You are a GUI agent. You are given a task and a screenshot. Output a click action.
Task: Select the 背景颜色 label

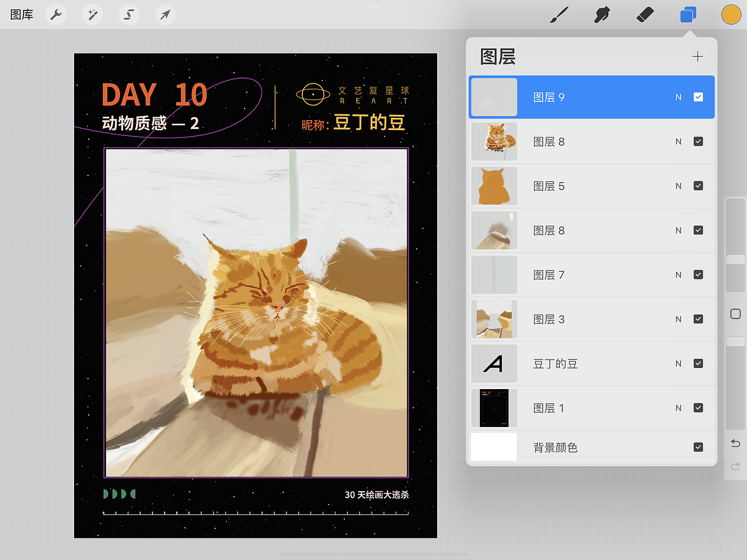click(555, 447)
